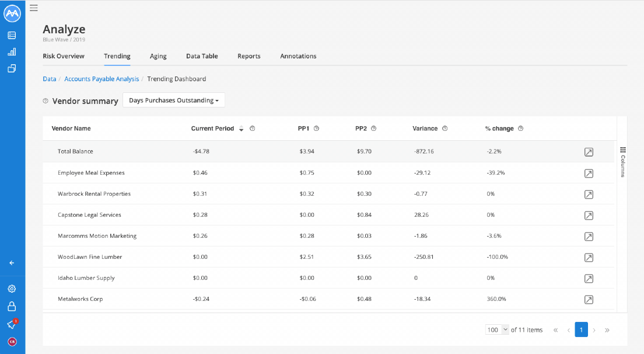Open the hamburger menu icon
Image resolution: width=644 pixels, height=354 pixels.
[x=34, y=8]
